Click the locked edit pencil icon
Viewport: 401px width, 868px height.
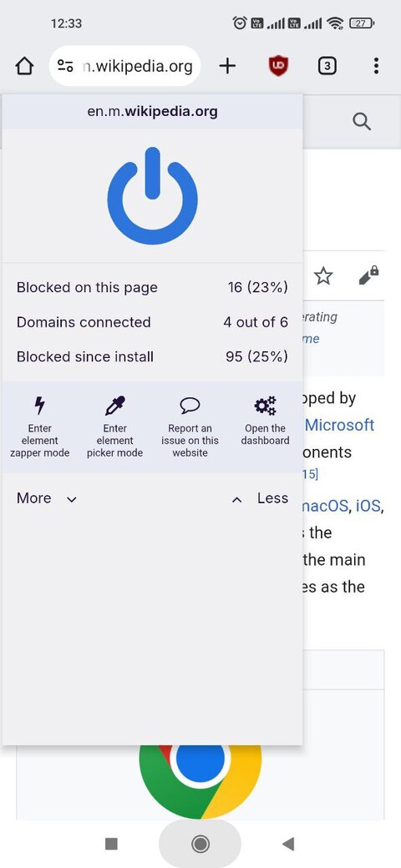369,275
